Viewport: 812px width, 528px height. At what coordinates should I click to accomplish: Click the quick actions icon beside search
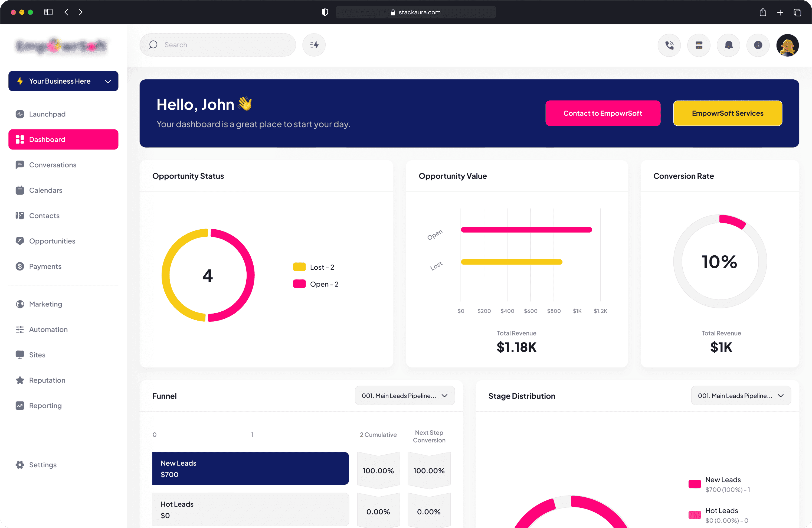pos(313,45)
